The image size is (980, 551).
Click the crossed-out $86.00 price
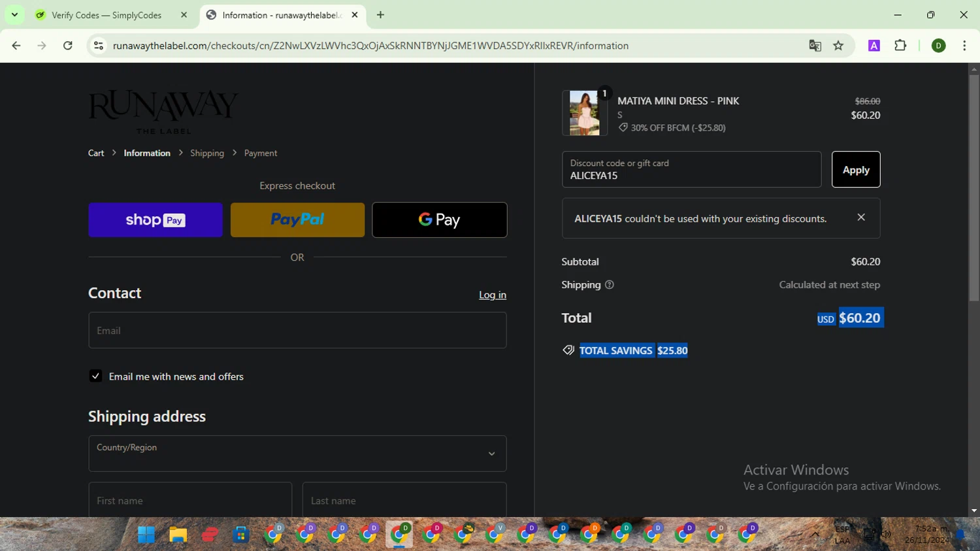pos(868,101)
